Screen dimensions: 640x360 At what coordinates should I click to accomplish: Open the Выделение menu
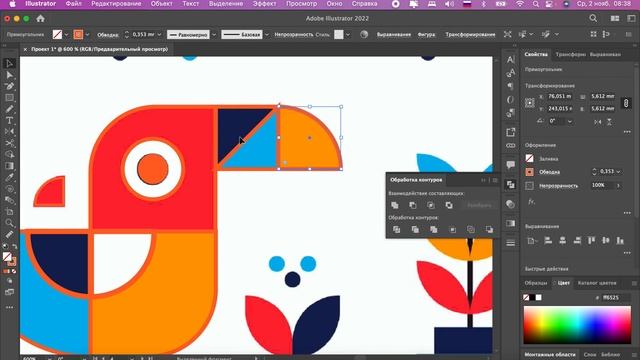226,4
